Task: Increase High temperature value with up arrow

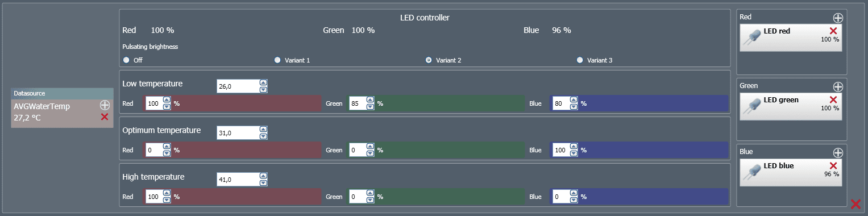Action: pos(263,177)
